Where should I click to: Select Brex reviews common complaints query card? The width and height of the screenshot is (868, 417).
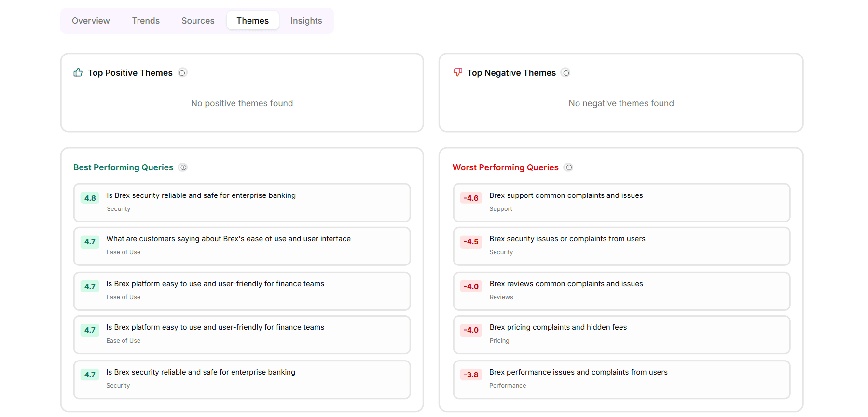[621, 291]
